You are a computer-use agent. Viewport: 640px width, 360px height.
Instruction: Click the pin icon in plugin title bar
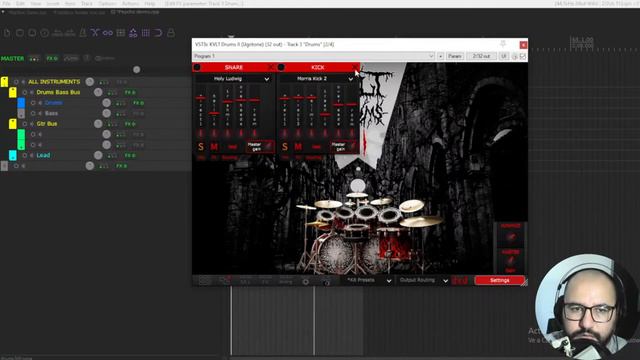503,44
